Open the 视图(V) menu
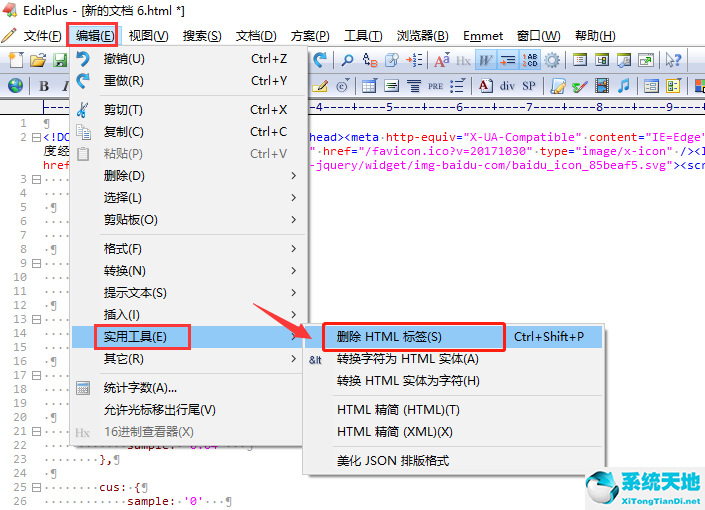Image resolution: width=705 pixels, height=510 pixels. 148,36
